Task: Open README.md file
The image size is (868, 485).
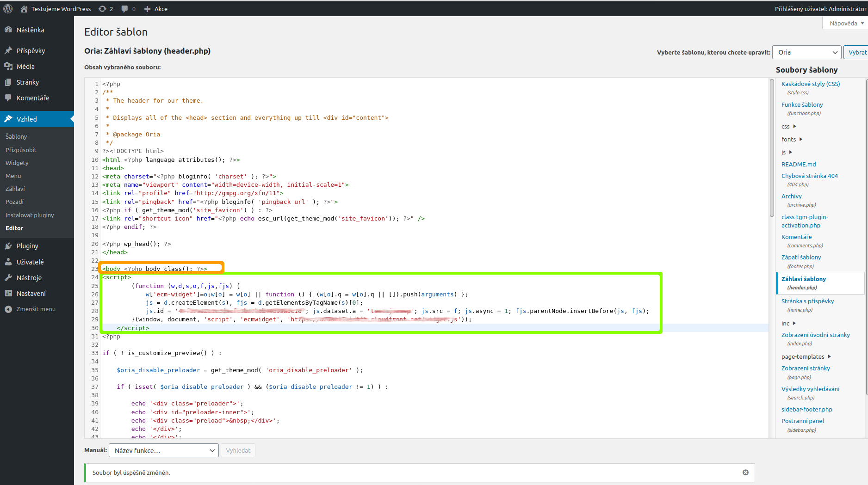Action: [x=799, y=164]
